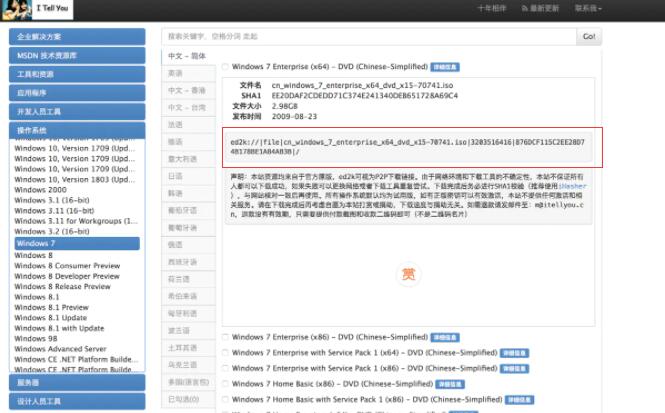Check Windows 7 Enterprise (x86) DVD checkbox
This screenshot has height=413, width=665.
pos(225,337)
